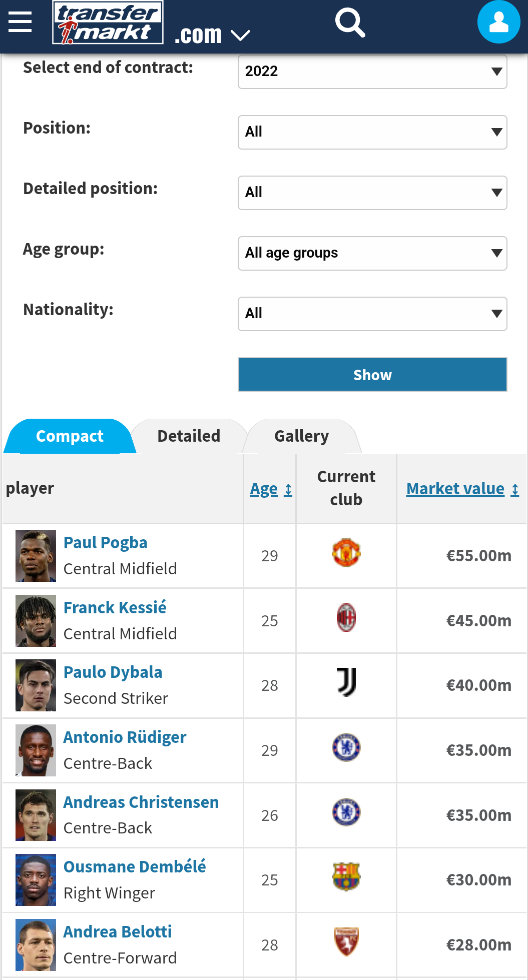528x980 pixels.
Task: Click the FC Barcelona club crest
Action: [x=346, y=877]
